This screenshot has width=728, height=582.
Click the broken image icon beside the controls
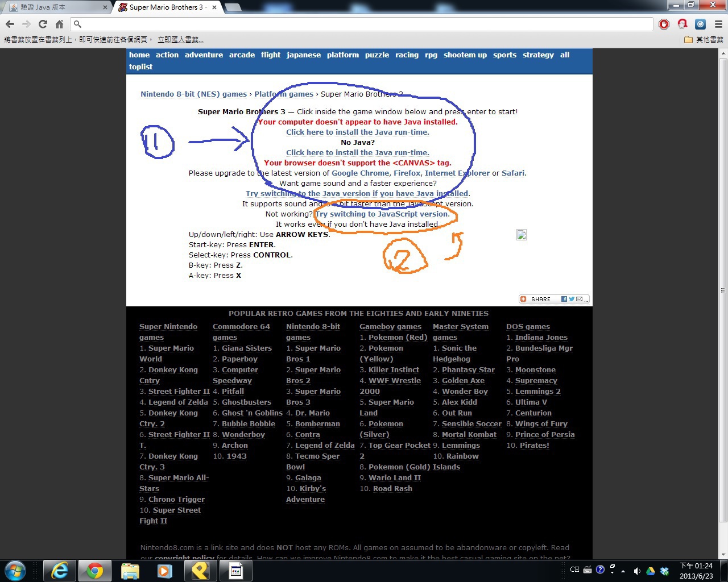(522, 235)
